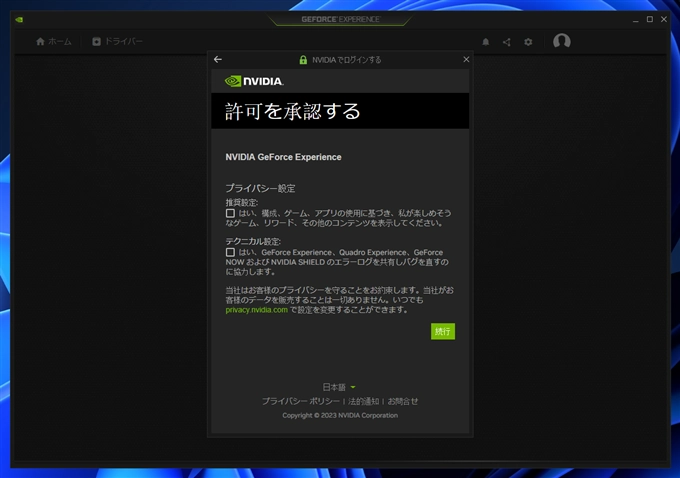This screenshot has width=680, height=478.
Task: Enable the technical settings (テクニカル設定) checkbox
Action: 230,252
